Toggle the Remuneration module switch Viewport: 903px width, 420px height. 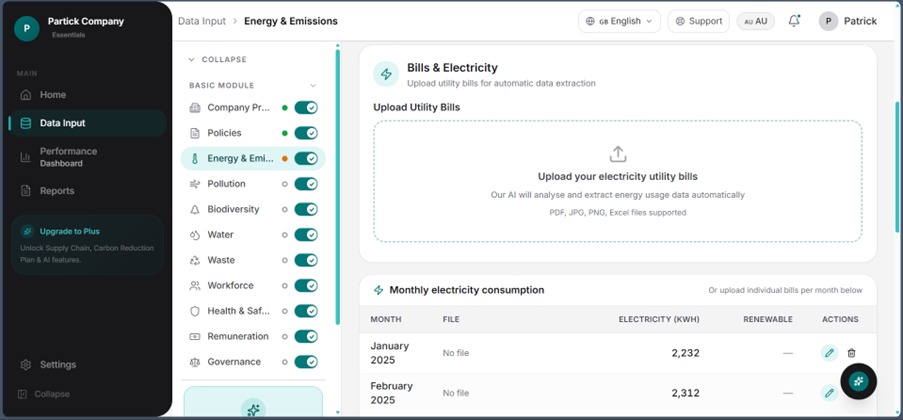pyautogui.click(x=306, y=336)
